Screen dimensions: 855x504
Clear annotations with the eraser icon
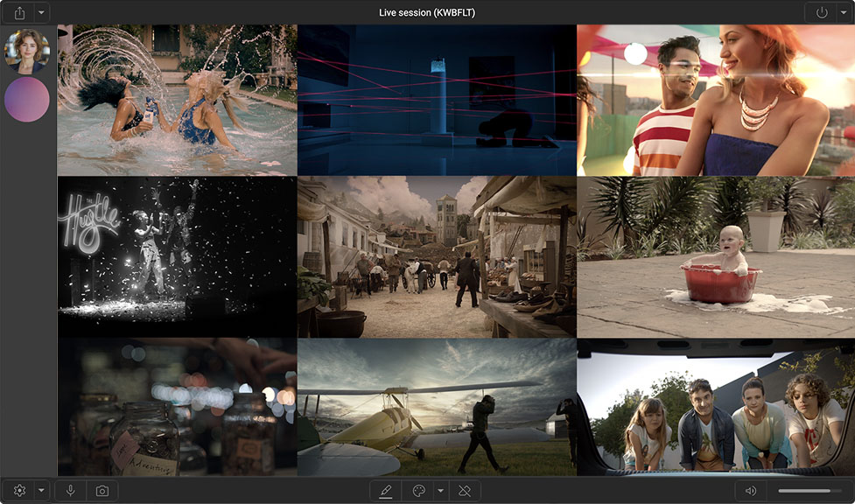(465, 491)
